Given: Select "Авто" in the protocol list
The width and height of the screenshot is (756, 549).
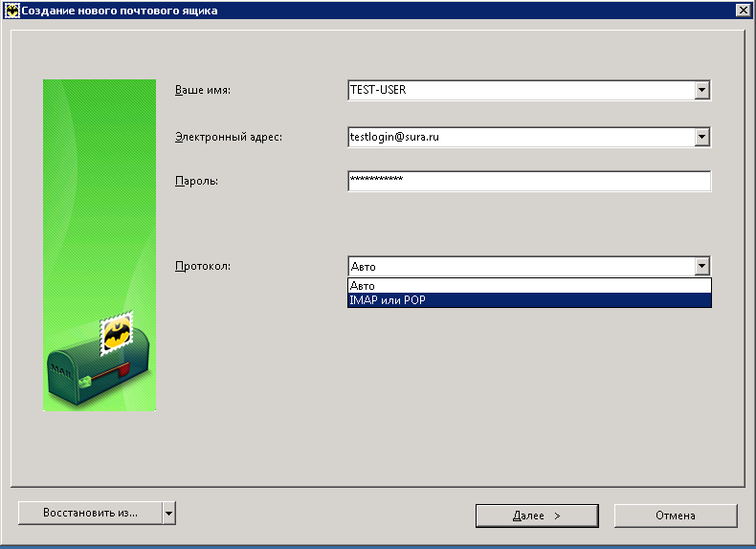Looking at the screenshot, I should [529, 286].
